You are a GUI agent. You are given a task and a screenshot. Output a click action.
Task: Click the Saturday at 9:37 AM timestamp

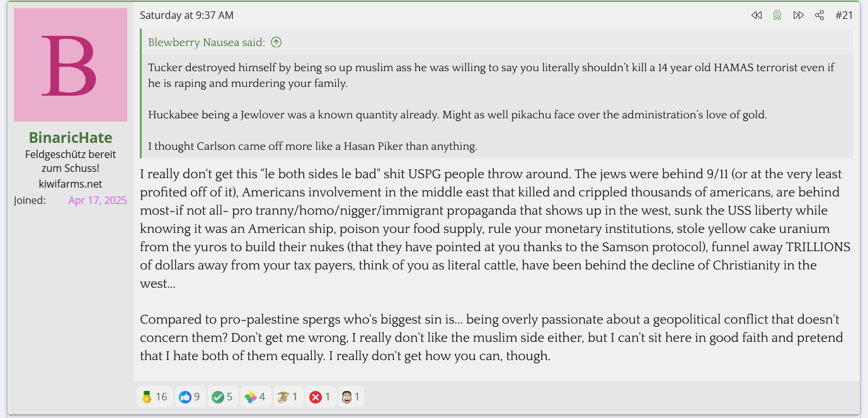(186, 15)
